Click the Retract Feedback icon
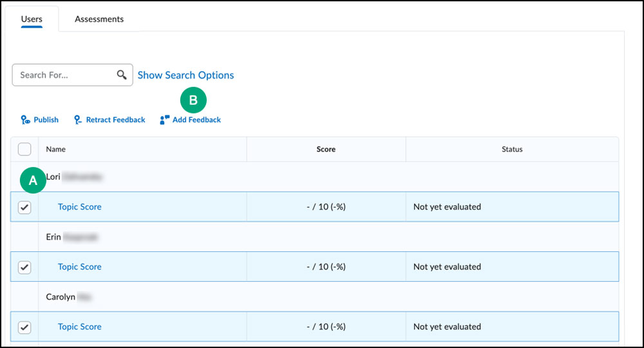Viewport: 644px width, 348px height. 78,120
